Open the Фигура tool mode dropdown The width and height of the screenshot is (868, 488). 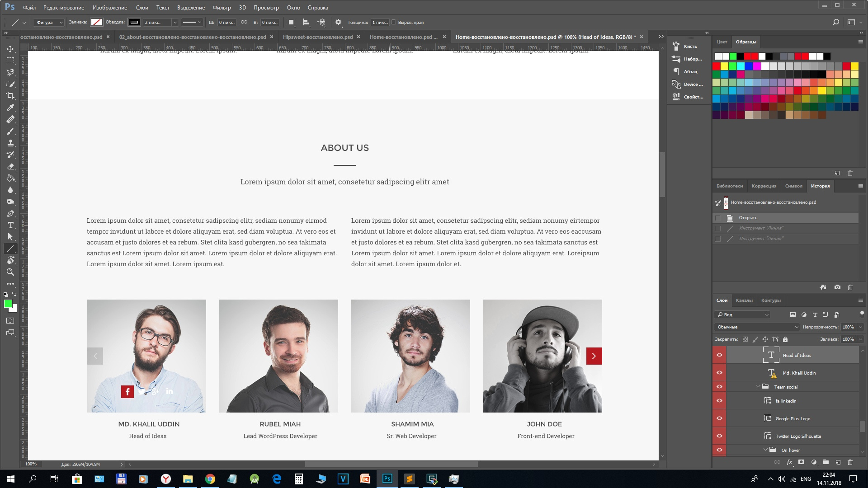click(x=49, y=22)
